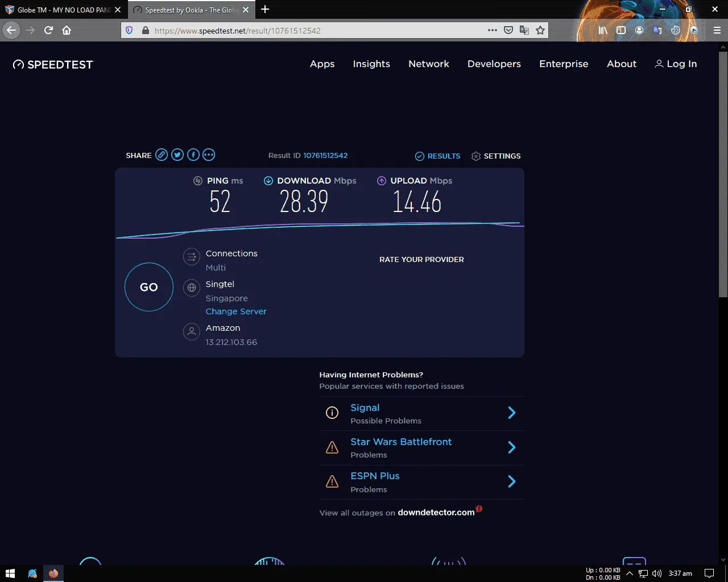The image size is (728, 582).
Task: Switch to the Globe TM browser tab
Action: (63, 10)
